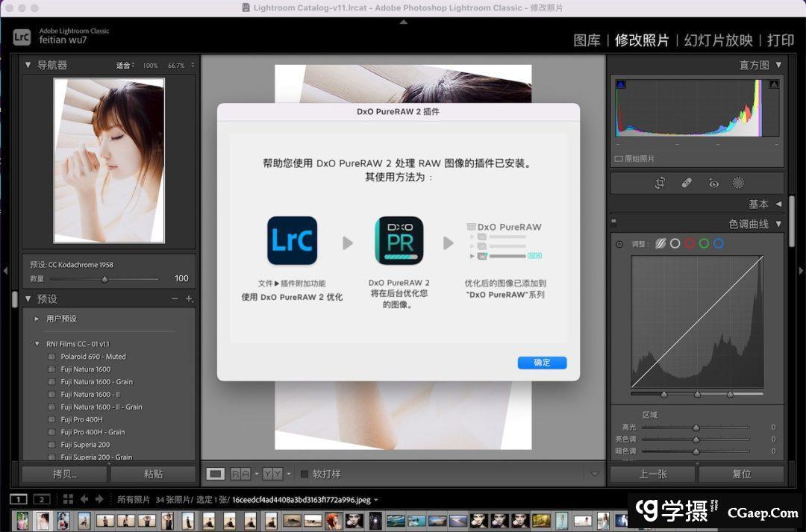
Task: Click the plus icon in 预设 panel
Action: [x=189, y=299]
